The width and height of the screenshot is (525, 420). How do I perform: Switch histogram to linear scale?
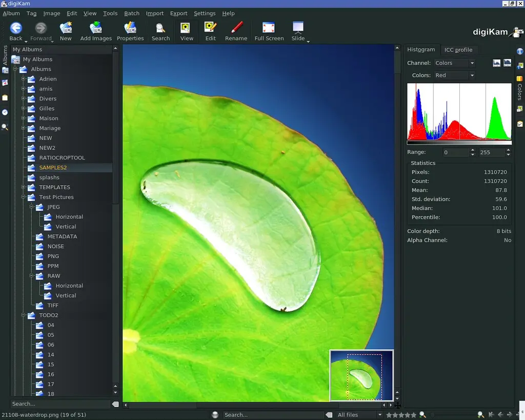point(496,63)
